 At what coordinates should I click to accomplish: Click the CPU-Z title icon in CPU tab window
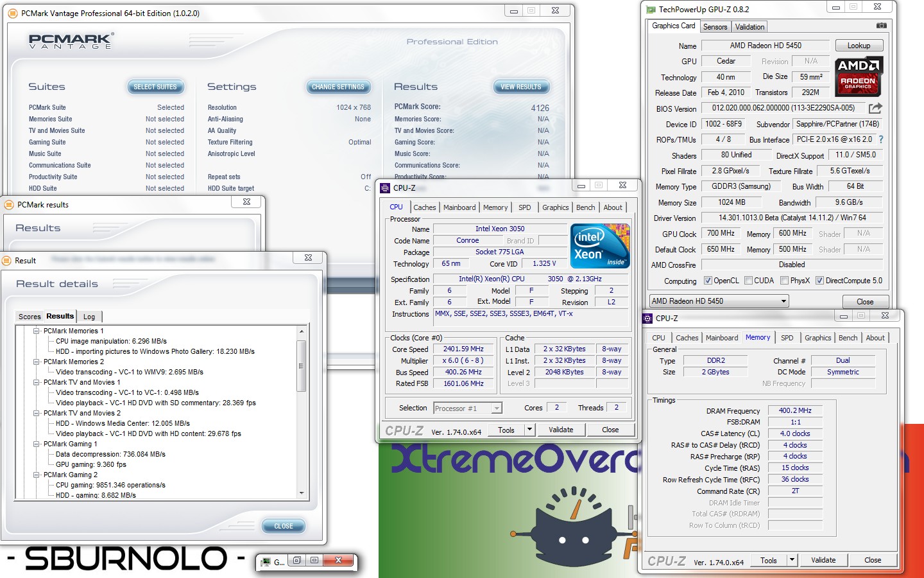[x=385, y=188]
